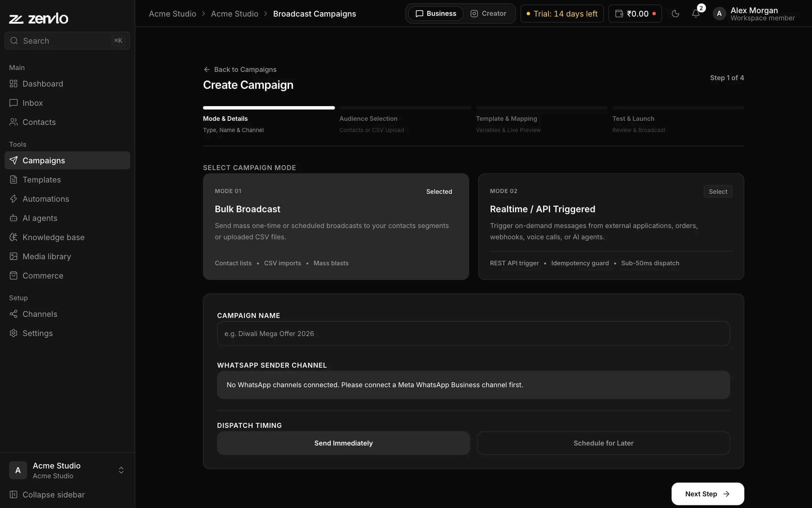Focus the Campaign Name field
The height and width of the screenshot is (508, 812).
click(473, 333)
